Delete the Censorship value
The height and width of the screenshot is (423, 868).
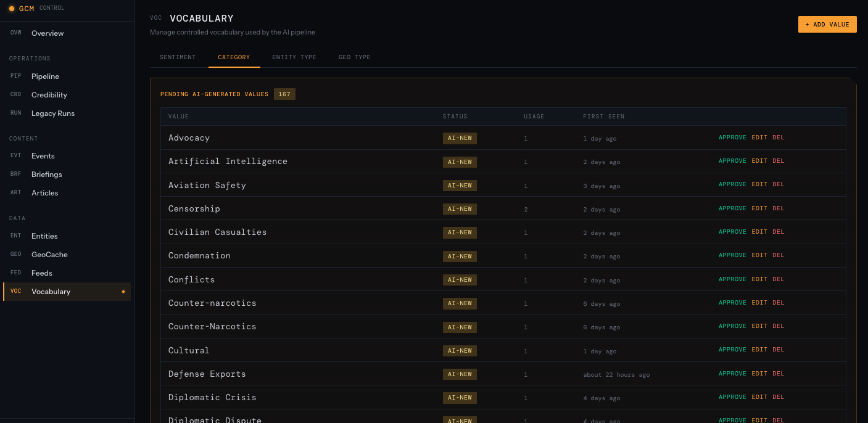click(778, 208)
